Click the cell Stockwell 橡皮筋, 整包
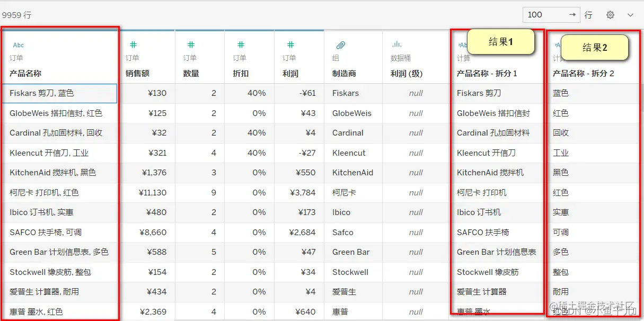The image size is (644, 321). tap(59, 272)
